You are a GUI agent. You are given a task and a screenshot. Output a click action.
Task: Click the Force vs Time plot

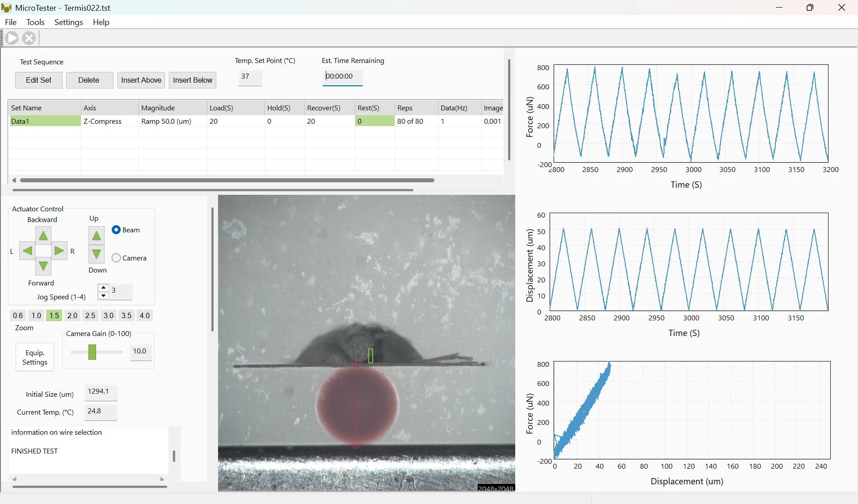click(x=691, y=113)
